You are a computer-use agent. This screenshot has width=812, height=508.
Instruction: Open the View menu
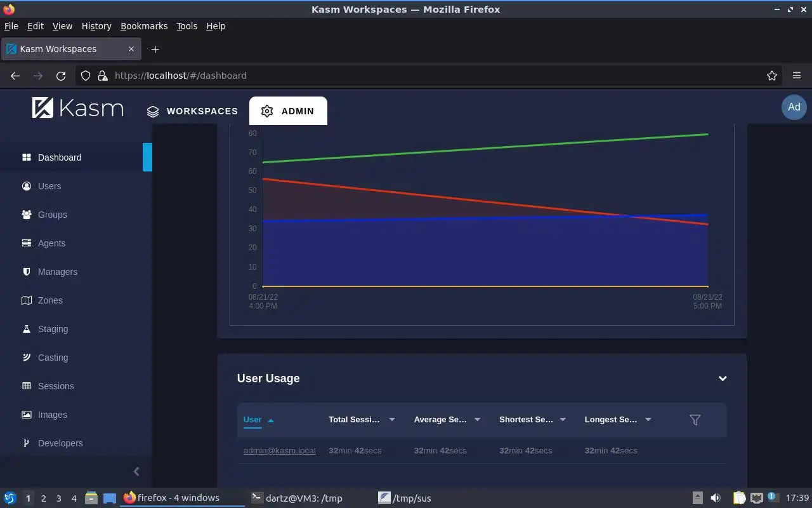[62, 26]
